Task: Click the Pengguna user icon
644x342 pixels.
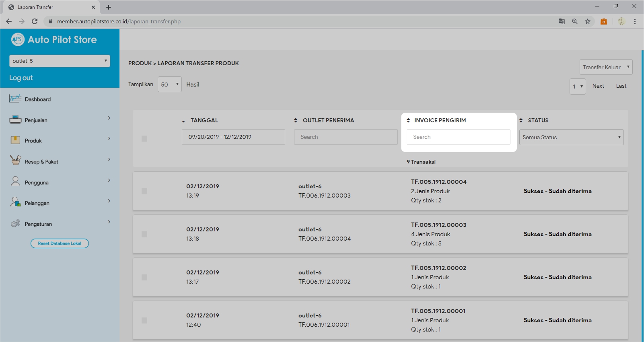Action: pos(15,182)
